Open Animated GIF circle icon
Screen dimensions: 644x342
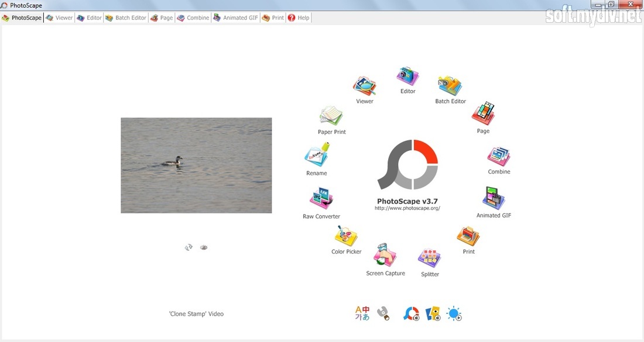494,198
